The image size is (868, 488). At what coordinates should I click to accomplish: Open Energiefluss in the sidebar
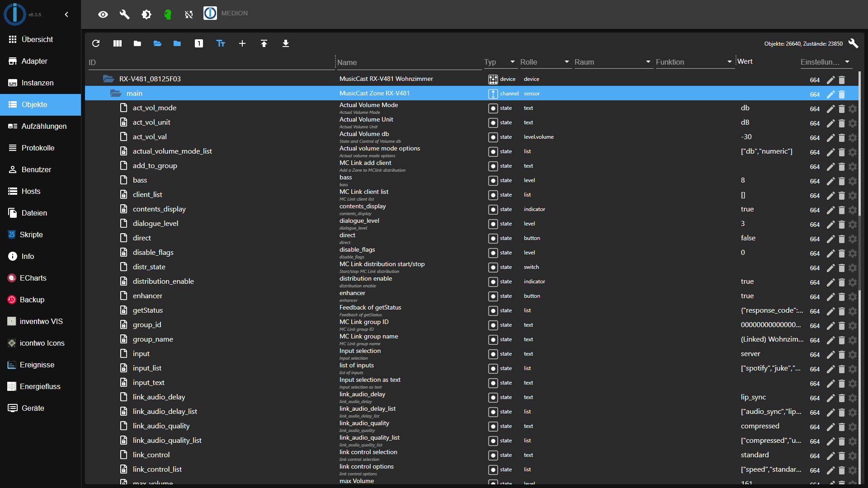coord(41,386)
